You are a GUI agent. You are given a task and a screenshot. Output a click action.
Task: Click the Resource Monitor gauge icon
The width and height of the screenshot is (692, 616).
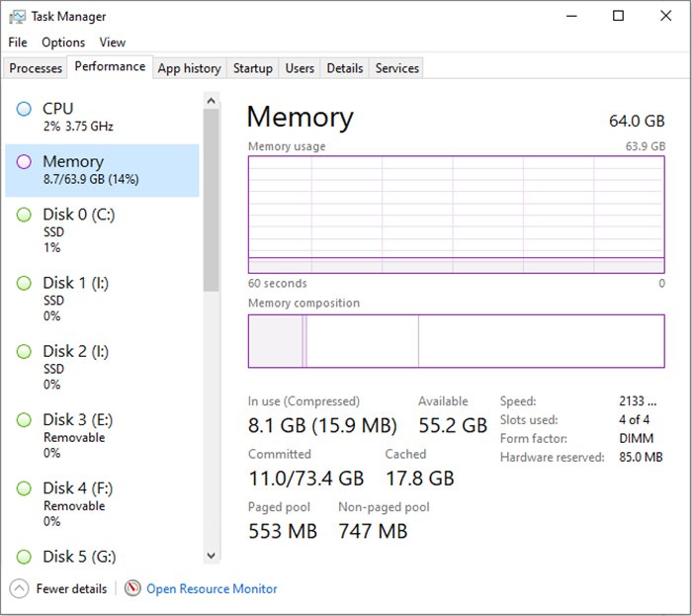pos(133,588)
